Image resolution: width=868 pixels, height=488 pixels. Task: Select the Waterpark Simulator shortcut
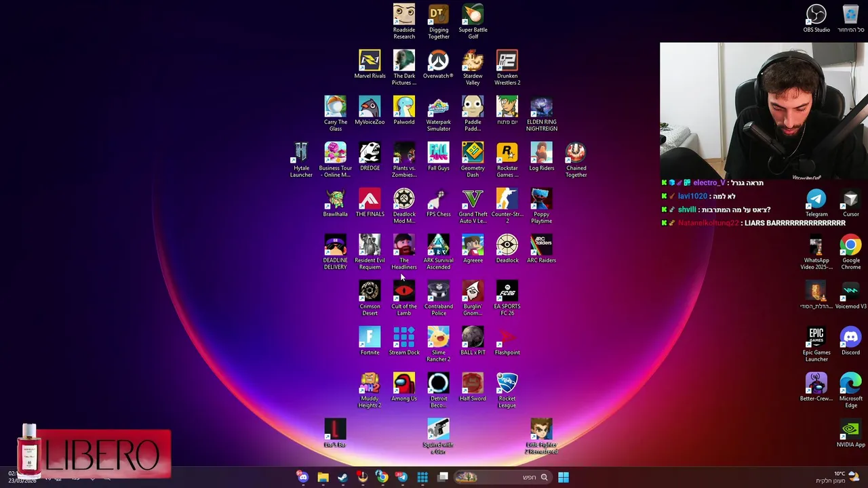438,114
